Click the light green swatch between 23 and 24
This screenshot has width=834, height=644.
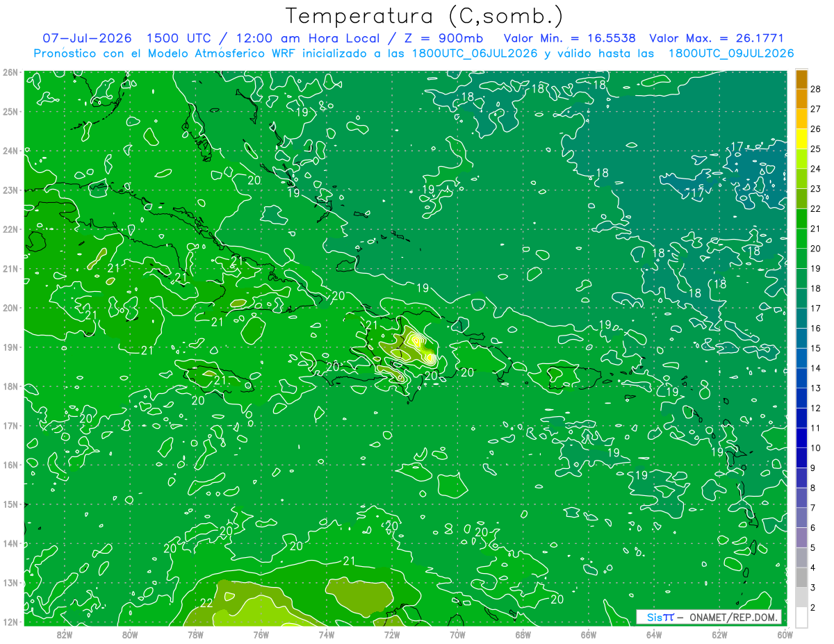pos(801,179)
